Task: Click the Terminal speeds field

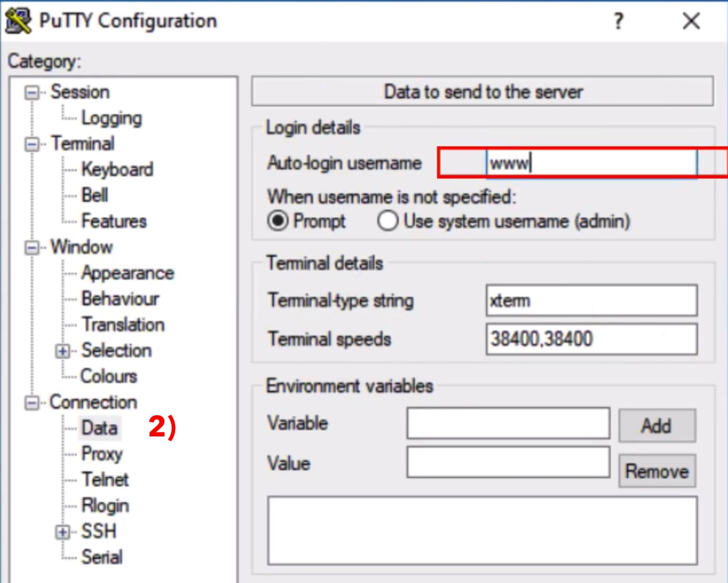Action: tap(592, 339)
